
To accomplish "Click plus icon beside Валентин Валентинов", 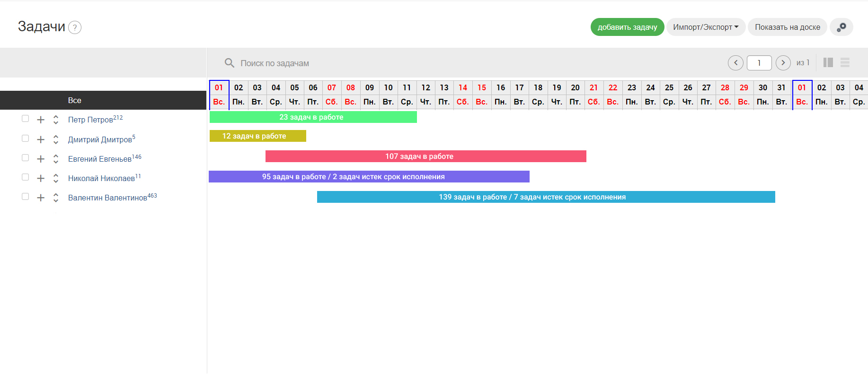I will [41, 198].
